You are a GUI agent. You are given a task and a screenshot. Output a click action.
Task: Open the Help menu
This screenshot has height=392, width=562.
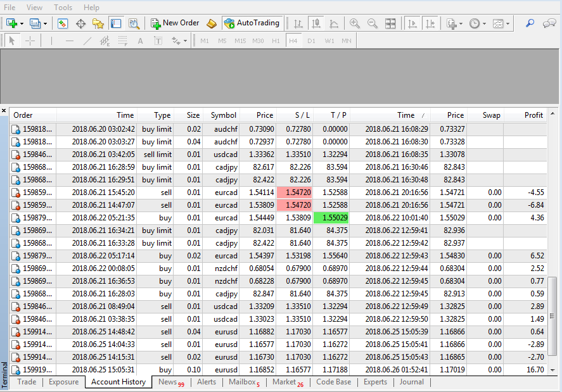tap(91, 7)
